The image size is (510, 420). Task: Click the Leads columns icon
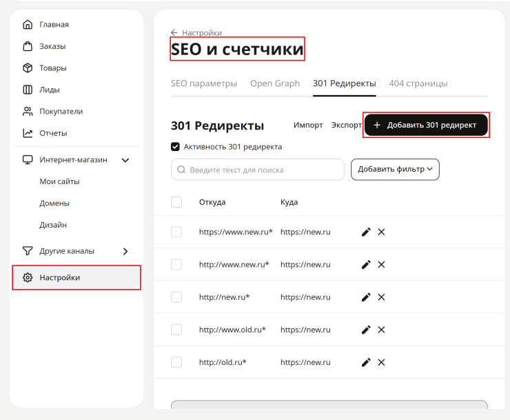(x=28, y=90)
